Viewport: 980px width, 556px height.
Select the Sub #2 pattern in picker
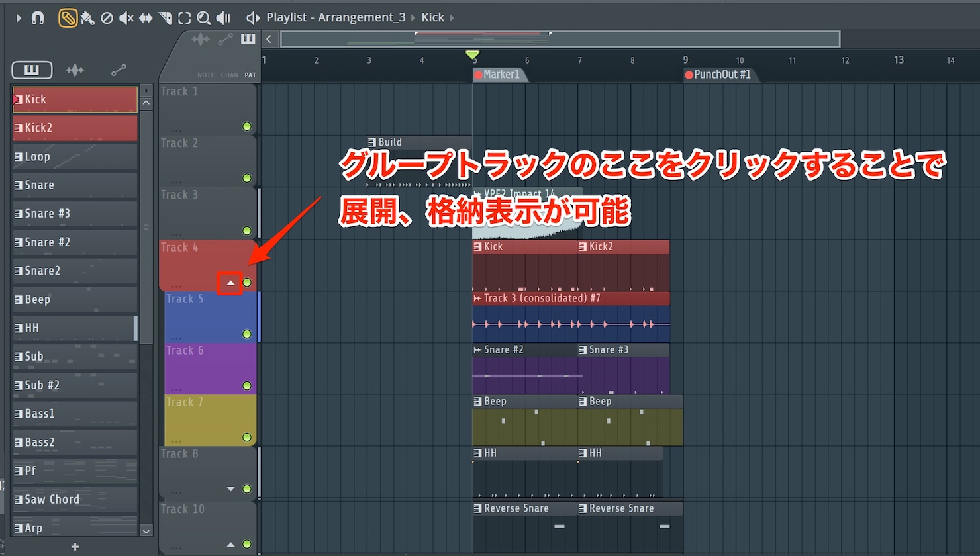point(75,385)
